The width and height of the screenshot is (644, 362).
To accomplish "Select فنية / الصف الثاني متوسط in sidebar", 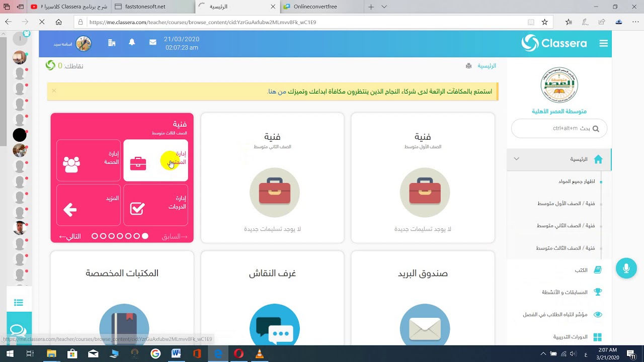I will (x=566, y=226).
